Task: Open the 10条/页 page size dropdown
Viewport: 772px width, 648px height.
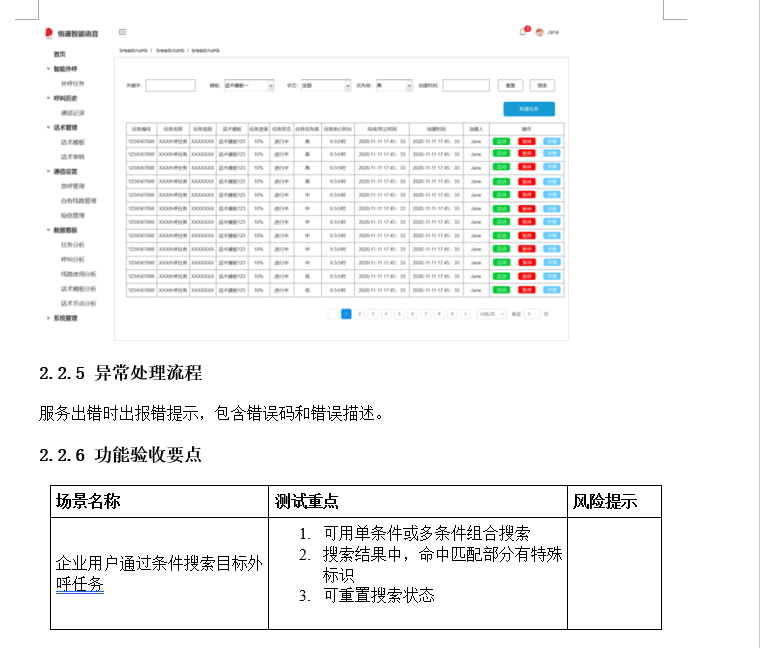Action: 491,314
